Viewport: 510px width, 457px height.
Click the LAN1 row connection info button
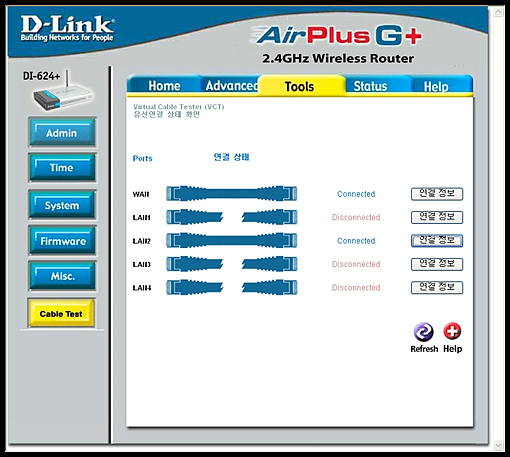click(437, 217)
